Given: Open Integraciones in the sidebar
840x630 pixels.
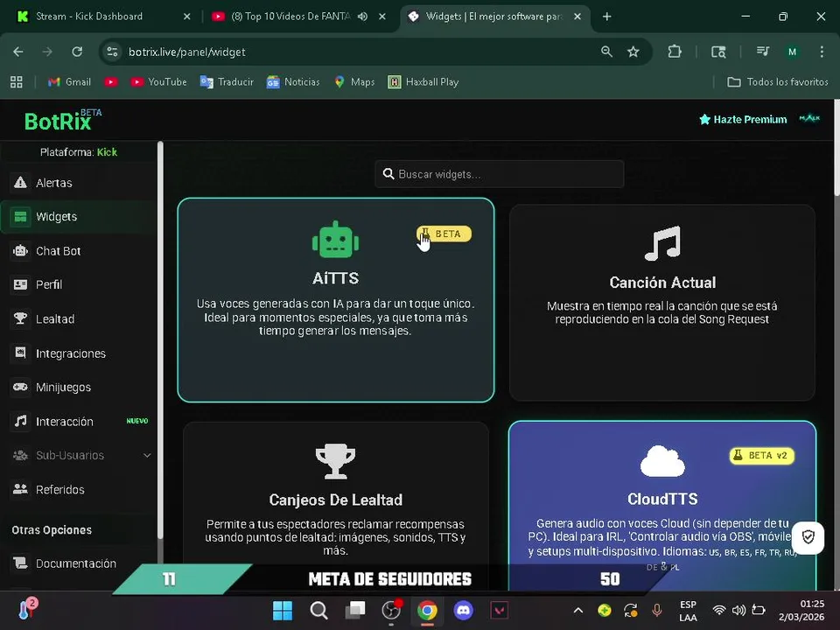Looking at the screenshot, I should (x=78, y=353).
